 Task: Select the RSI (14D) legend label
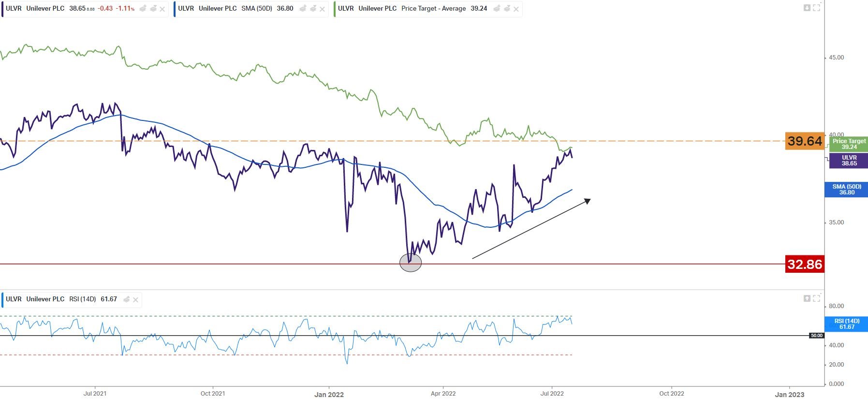pos(83,299)
